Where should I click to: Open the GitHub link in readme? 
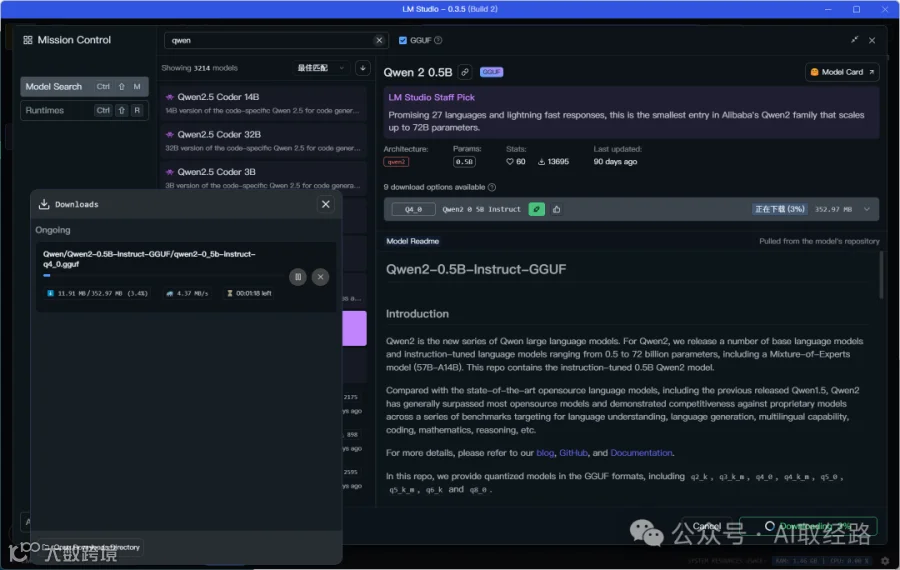[573, 453]
